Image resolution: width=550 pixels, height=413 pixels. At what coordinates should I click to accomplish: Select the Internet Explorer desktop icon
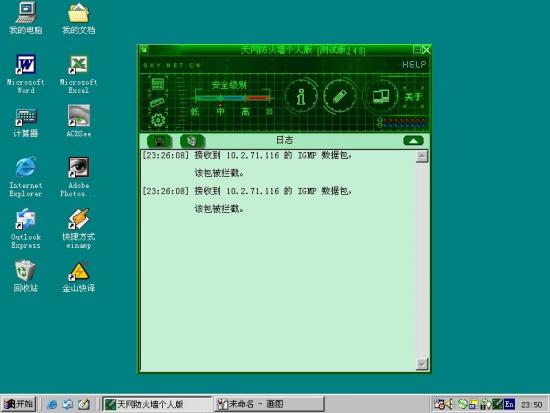tap(26, 177)
